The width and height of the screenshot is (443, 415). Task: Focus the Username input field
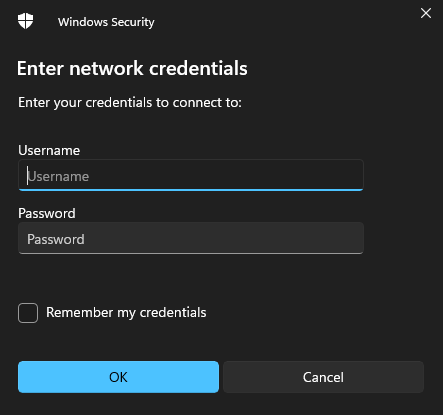click(191, 175)
